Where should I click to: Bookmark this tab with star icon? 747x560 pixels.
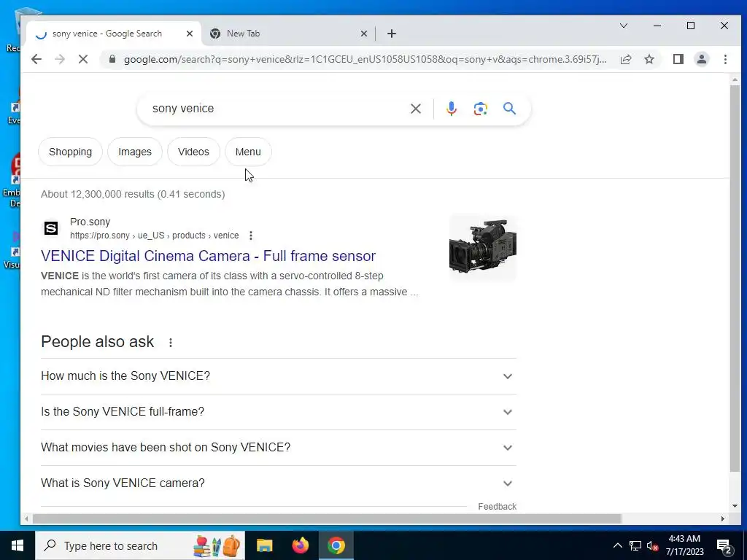(x=649, y=59)
